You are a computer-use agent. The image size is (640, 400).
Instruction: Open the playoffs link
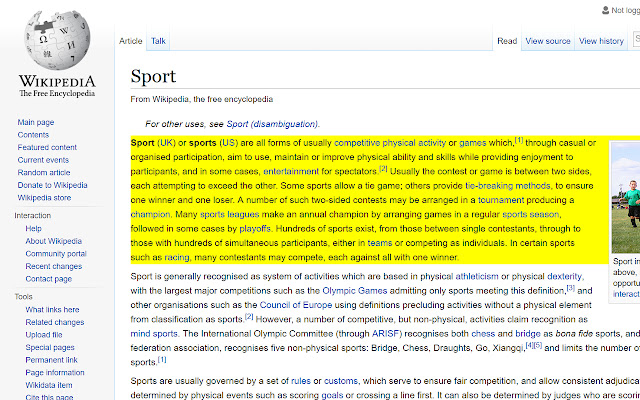click(x=255, y=229)
